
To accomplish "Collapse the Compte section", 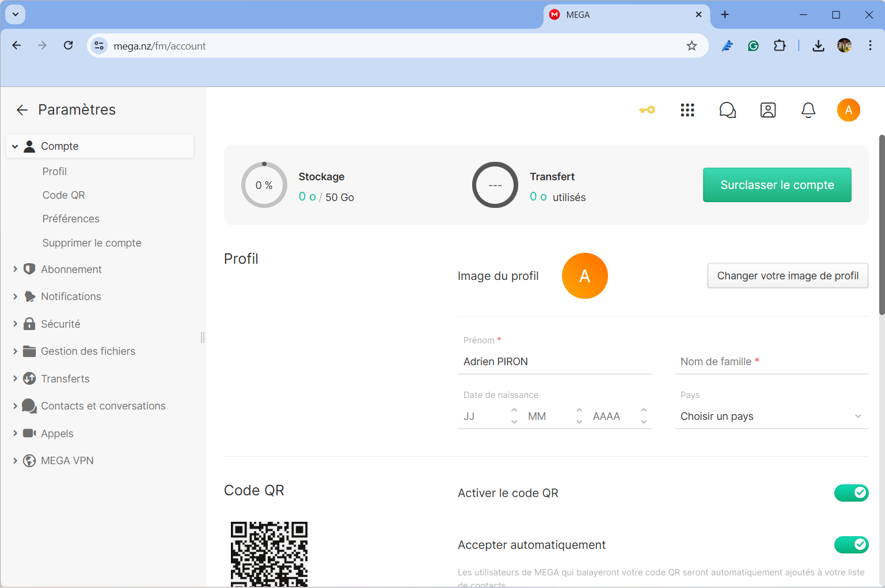I will click(x=16, y=146).
